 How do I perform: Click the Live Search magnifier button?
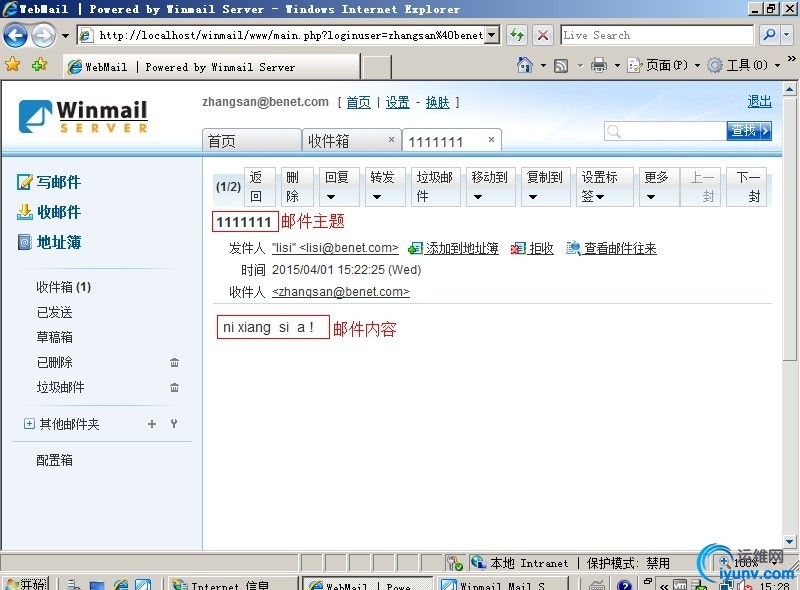[768, 35]
